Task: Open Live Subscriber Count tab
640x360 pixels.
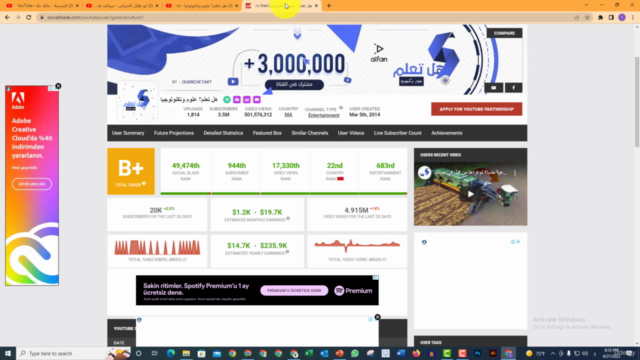Action: 398,133
